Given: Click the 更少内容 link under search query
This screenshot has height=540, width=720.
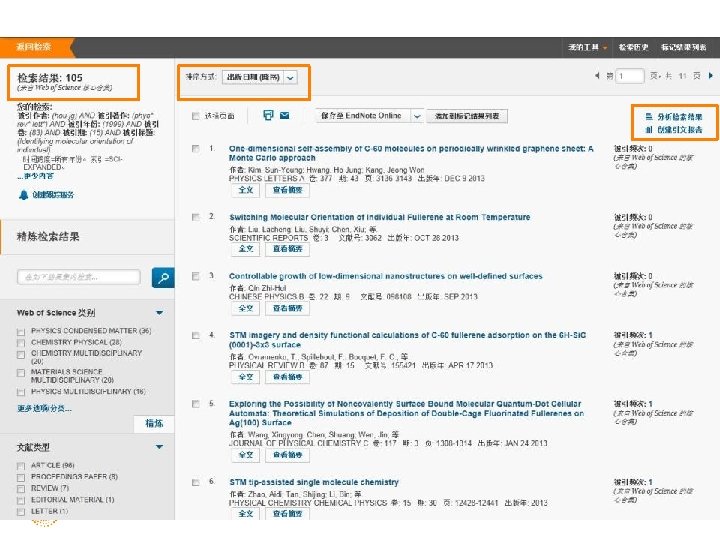Looking at the screenshot, I should (x=35, y=176).
